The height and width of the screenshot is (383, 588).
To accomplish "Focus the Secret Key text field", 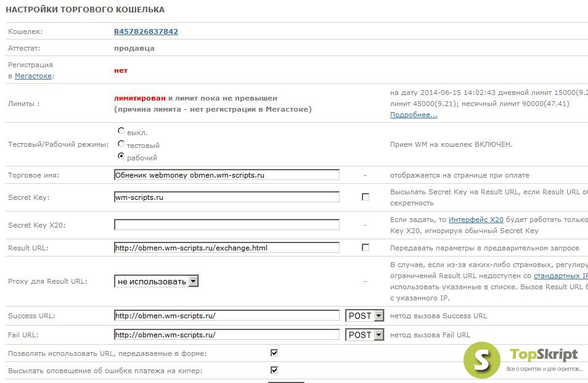I will (x=227, y=197).
